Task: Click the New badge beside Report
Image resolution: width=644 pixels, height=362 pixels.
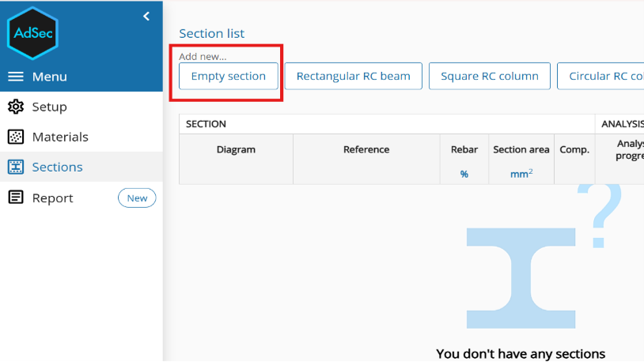Action: pos(137,198)
